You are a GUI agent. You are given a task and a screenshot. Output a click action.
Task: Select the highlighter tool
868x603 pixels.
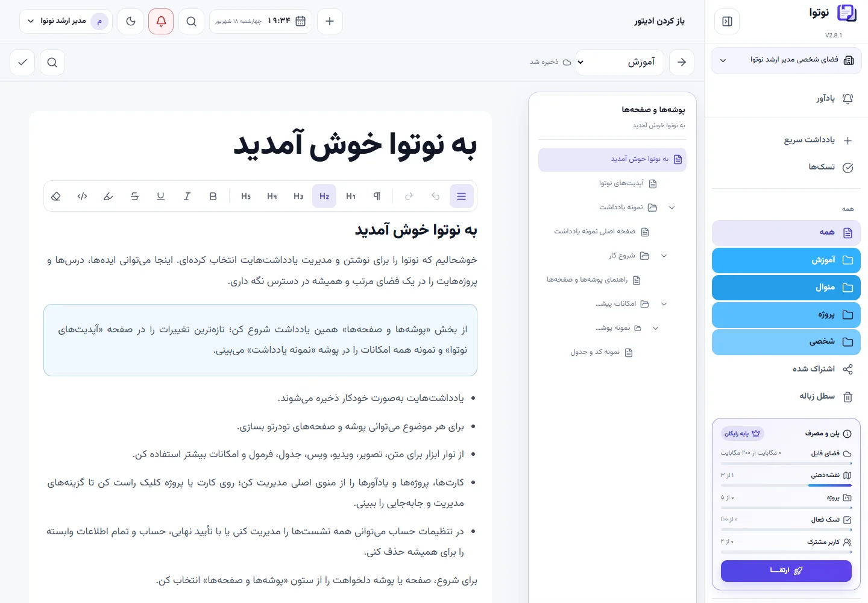(x=108, y=196)
